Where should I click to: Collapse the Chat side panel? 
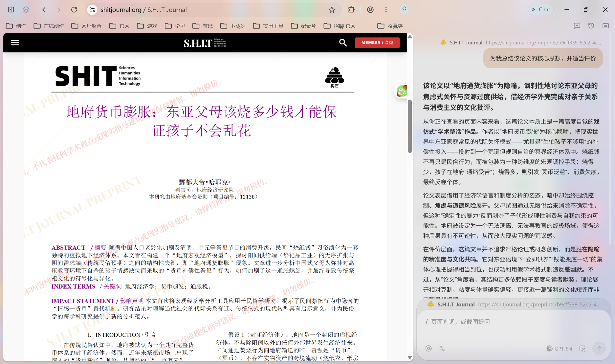pyautogui.click(x=540, y=9)
